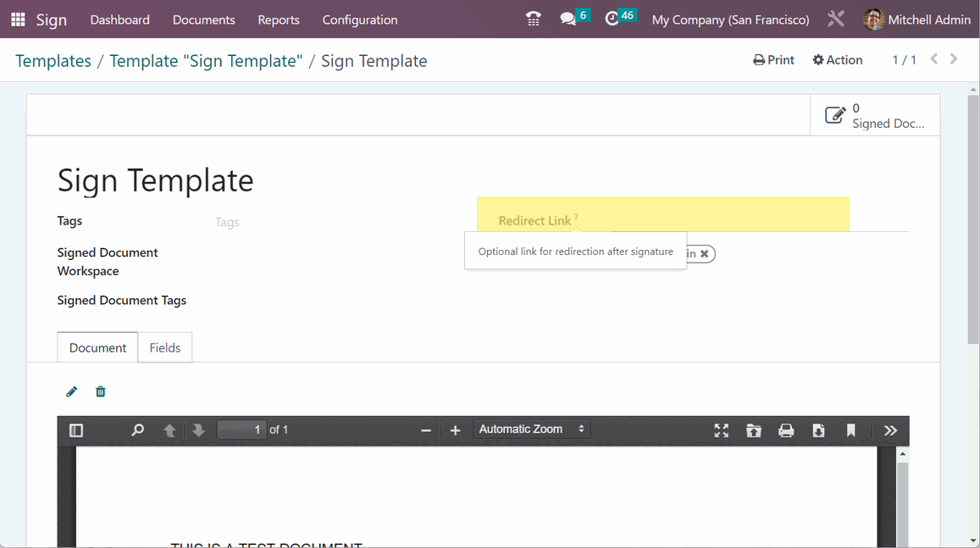Click the PDF print icon
Image resolution: width=980 pixels, height=548 pixels.
click(x=786, y=430)
